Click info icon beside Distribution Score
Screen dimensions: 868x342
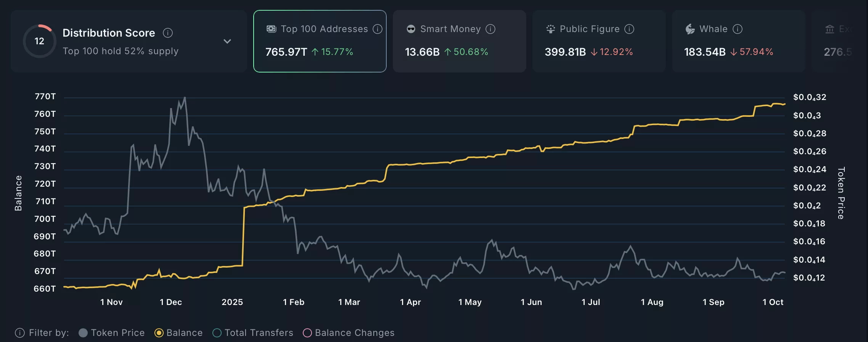tap(168, 33)
